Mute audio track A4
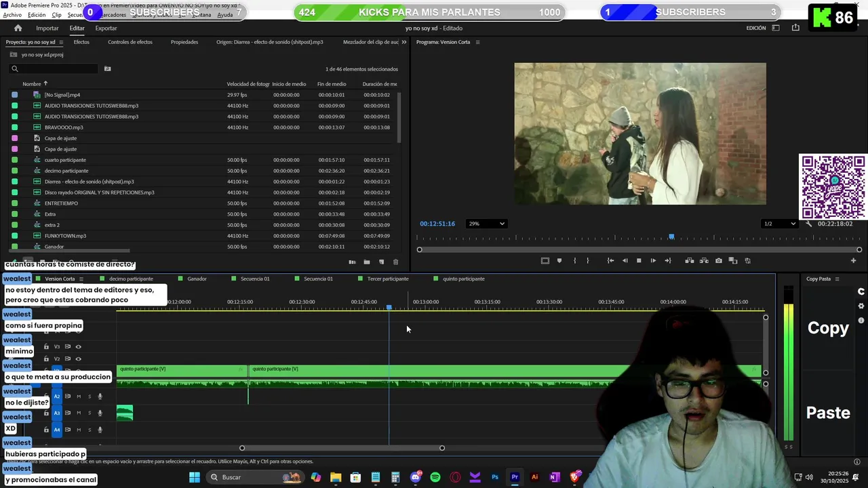This screenshot has width=868, height=488. tap(78, 430)
